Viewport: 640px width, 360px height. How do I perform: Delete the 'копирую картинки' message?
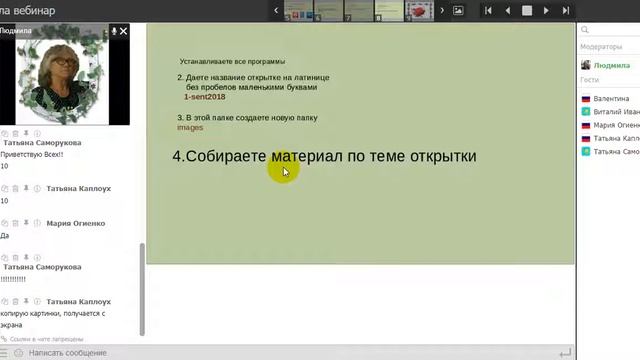pos(16,302)
